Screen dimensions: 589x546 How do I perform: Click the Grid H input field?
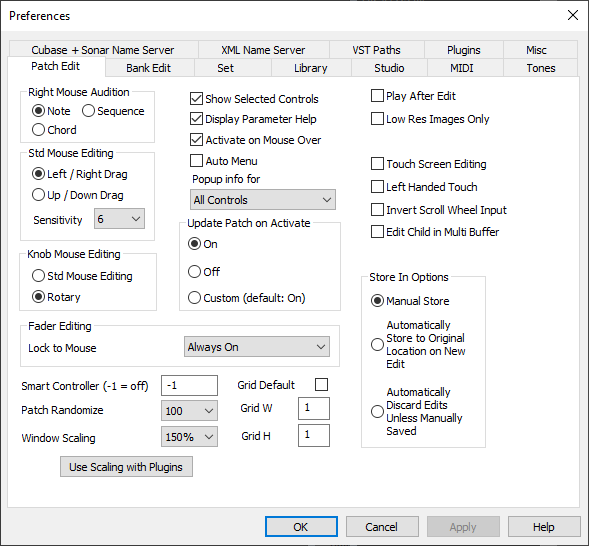coord(314,436)
